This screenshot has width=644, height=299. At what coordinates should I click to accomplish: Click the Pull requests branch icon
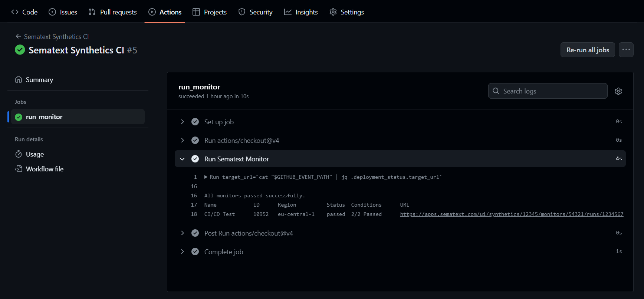(x=92, y=12)
